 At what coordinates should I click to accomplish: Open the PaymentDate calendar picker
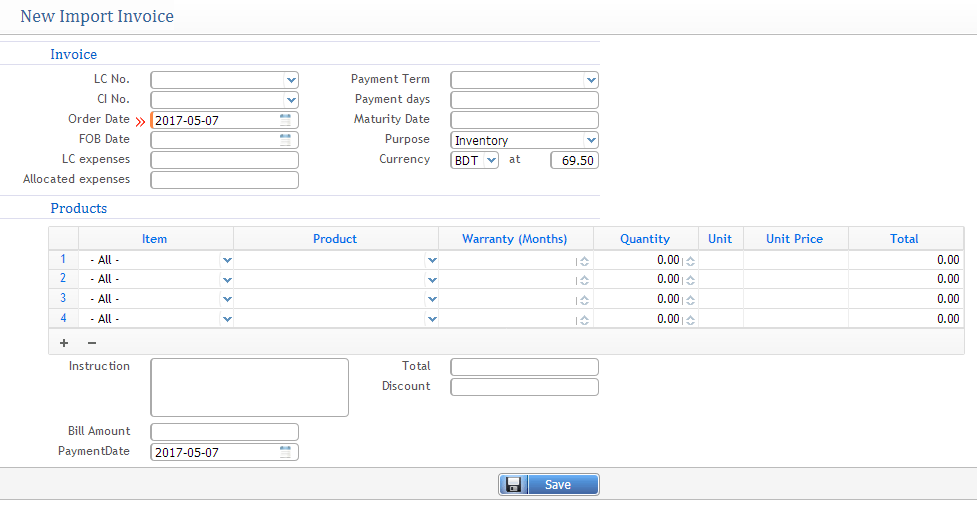click(285, 452)
